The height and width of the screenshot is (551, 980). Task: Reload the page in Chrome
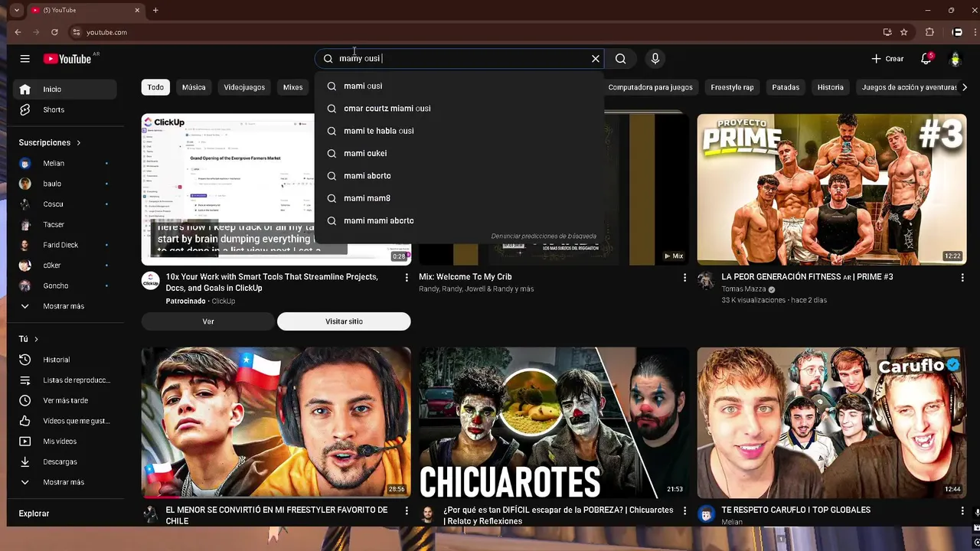[54, 32]
